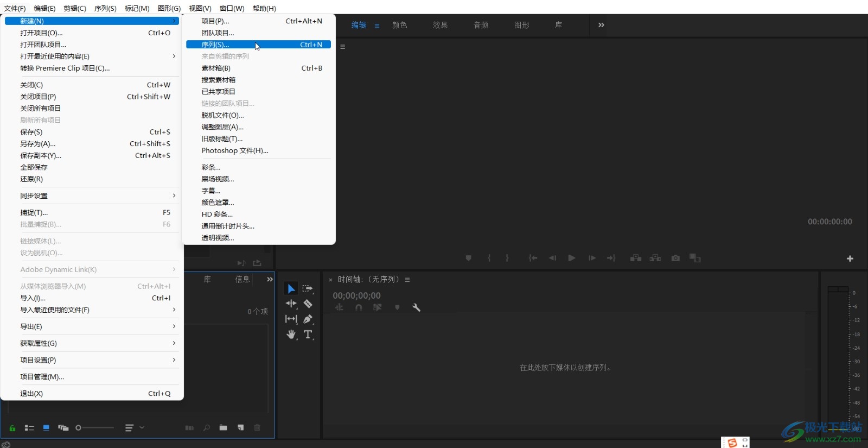The width and height of the screenshot is (868, 448).
Task: Select the Hand tool
Action: [291, 335]
